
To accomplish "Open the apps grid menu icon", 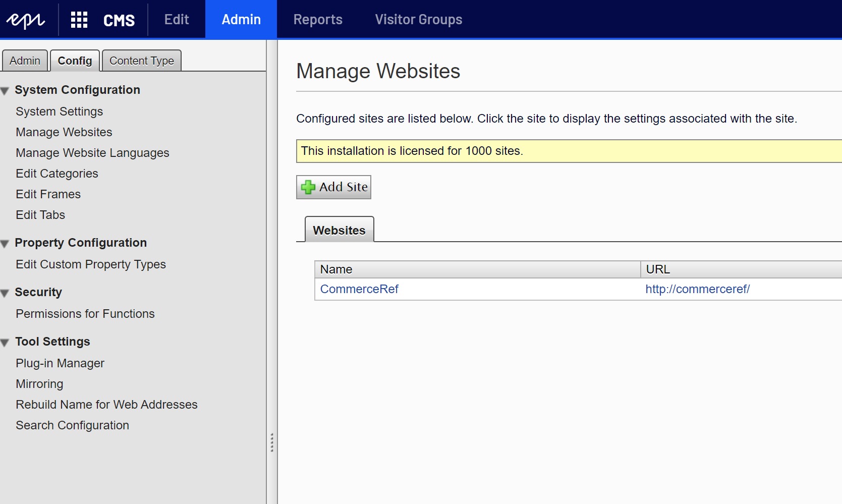I will 79,20.
